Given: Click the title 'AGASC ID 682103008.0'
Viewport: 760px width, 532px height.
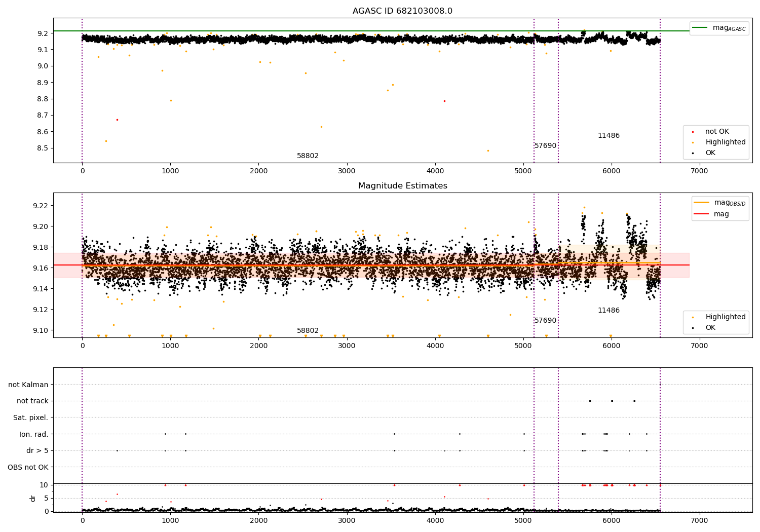Looking at the screenshot, I should tap(402, 11).
